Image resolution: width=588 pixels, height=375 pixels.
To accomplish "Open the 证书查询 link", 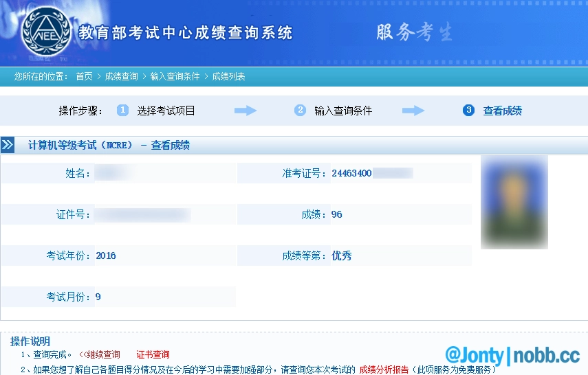I will coord(153,355).
